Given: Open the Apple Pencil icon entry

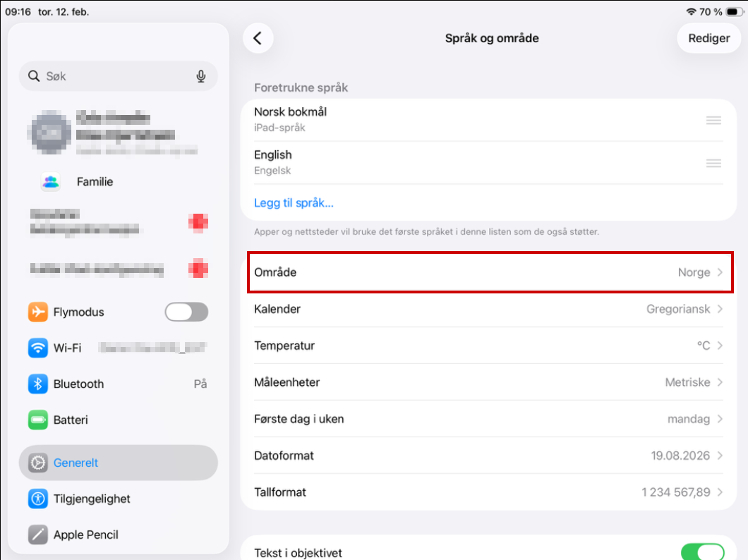Looking at the screenshot, I should click(37, 535).
